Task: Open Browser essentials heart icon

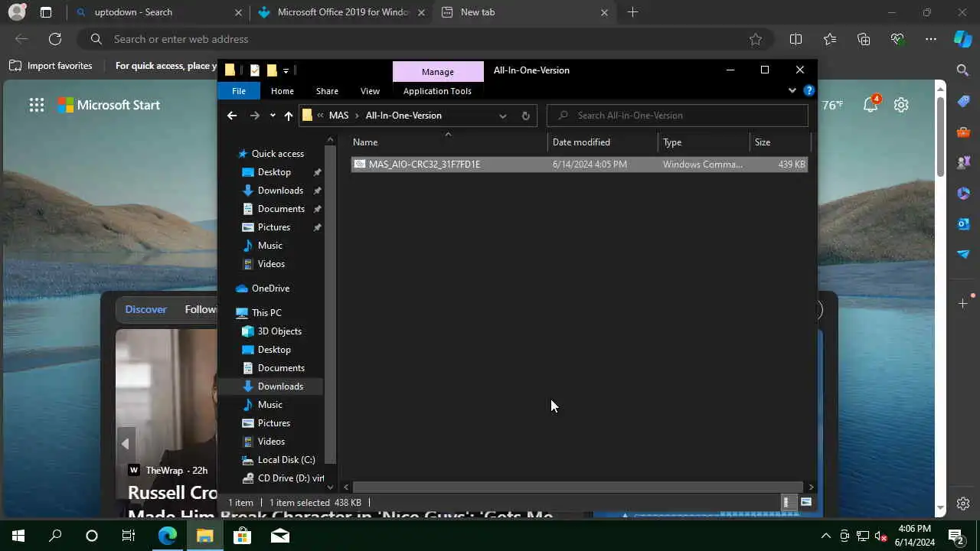Action: [897, 39]
